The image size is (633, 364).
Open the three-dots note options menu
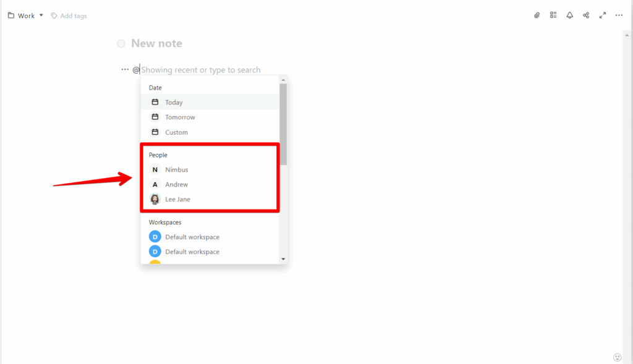pyautogui.click(x=619, y=15)
